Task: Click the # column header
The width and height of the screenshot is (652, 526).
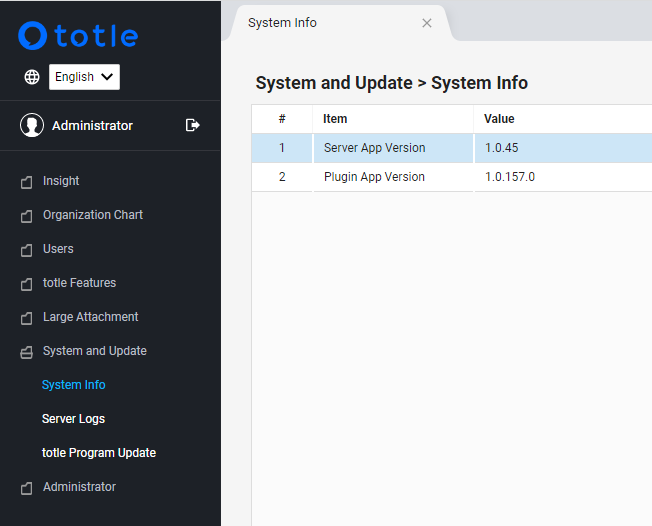Action: point(282,119)
